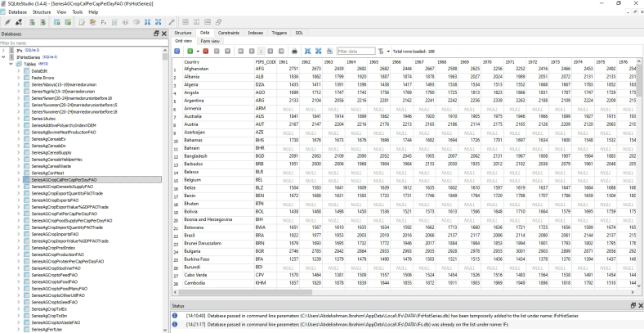The height and width of the screenshot is (333, 644).
Task: Click the green insert row icon
Action: pos(192,51)
